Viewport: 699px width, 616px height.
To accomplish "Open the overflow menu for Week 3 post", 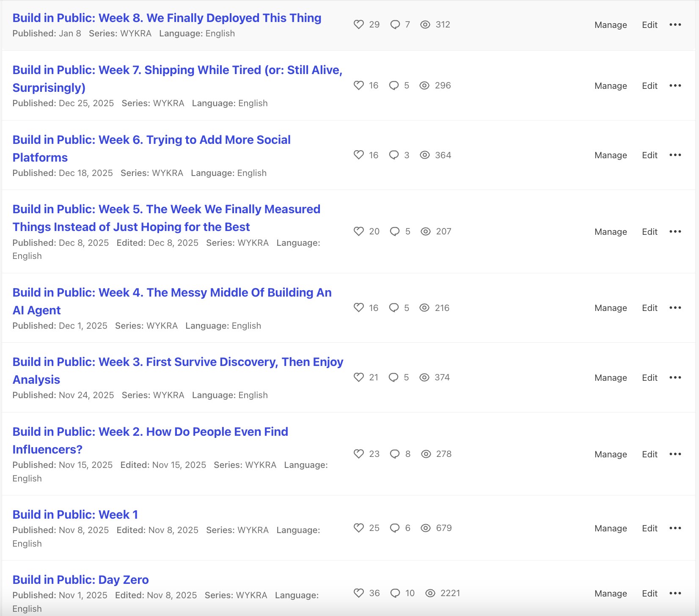I will click(x=675, y=377).
